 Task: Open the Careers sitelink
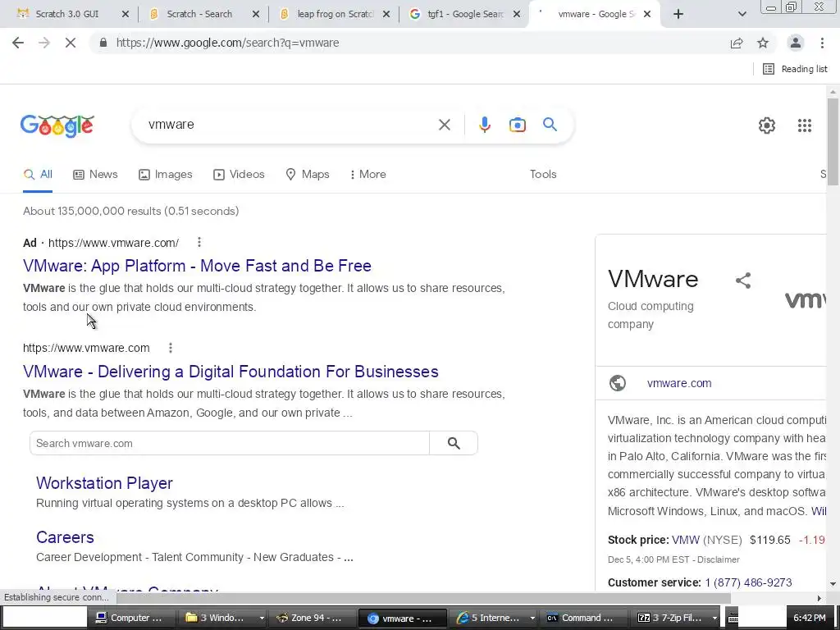tap(65, 537)
